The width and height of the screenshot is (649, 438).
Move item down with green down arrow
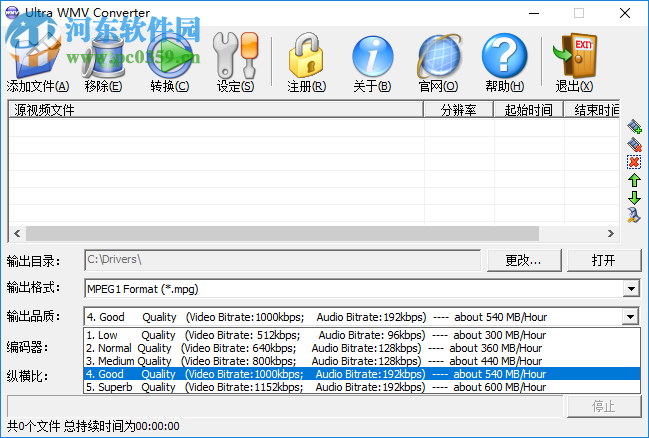tap(634, 197)
